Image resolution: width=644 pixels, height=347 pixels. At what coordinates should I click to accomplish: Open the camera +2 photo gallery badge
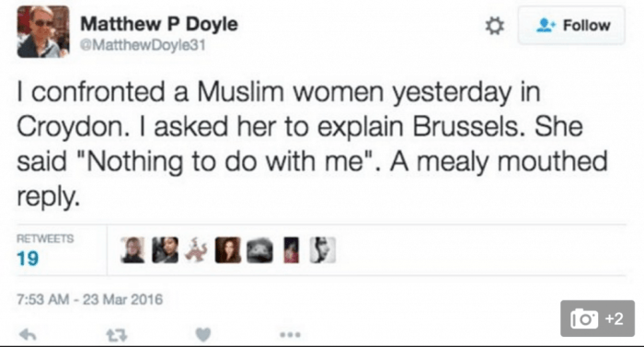597,318
